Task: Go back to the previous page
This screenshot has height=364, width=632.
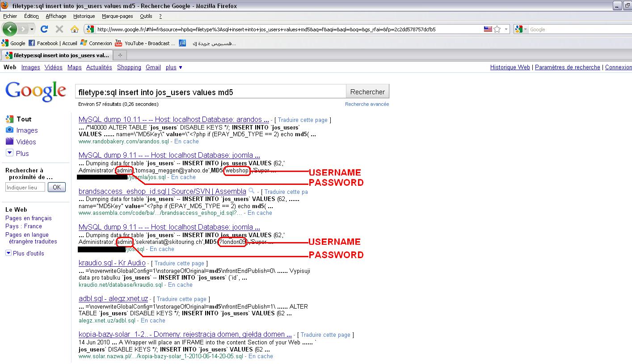Action: click(x=10, y=29)
